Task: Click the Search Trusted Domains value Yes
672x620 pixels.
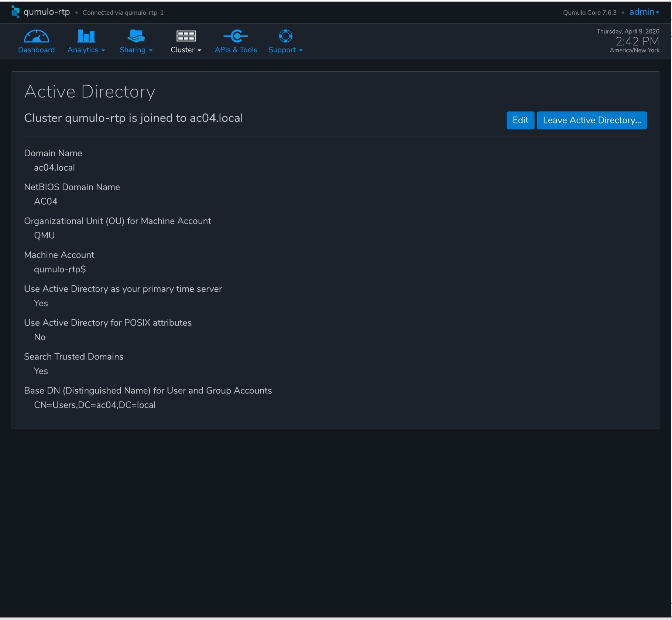Action: tap(41, 371)
